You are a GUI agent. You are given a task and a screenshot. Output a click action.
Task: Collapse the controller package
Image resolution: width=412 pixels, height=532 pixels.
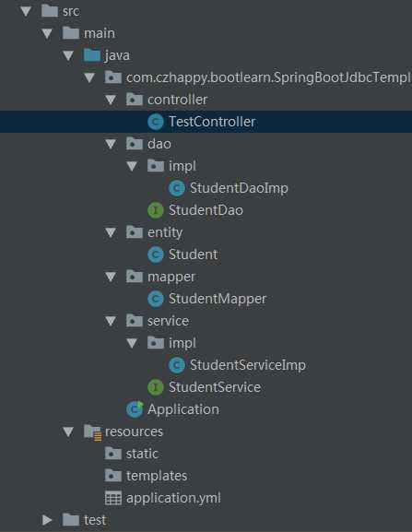click(111, 100)
